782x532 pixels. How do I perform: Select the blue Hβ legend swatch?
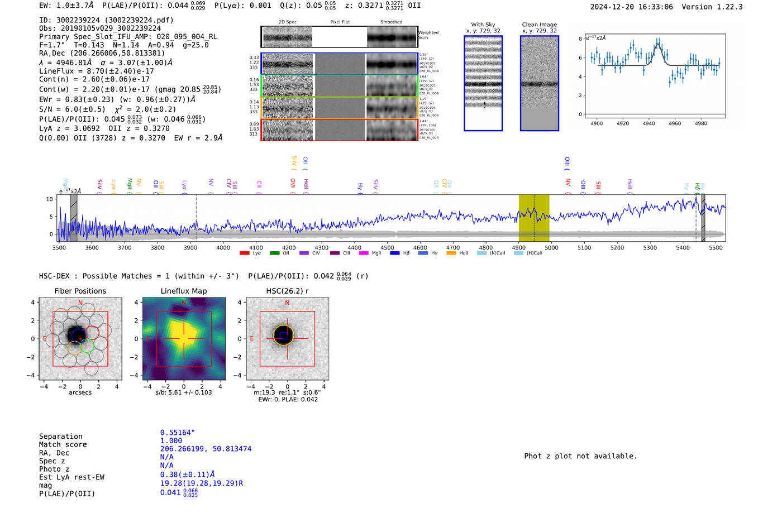tap(395, 253)
